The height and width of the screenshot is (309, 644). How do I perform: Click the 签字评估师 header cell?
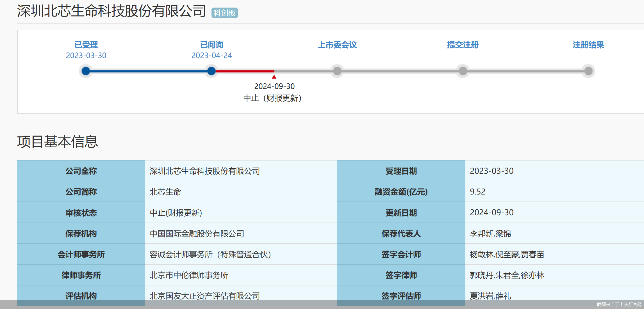click(x=401, y=296)
